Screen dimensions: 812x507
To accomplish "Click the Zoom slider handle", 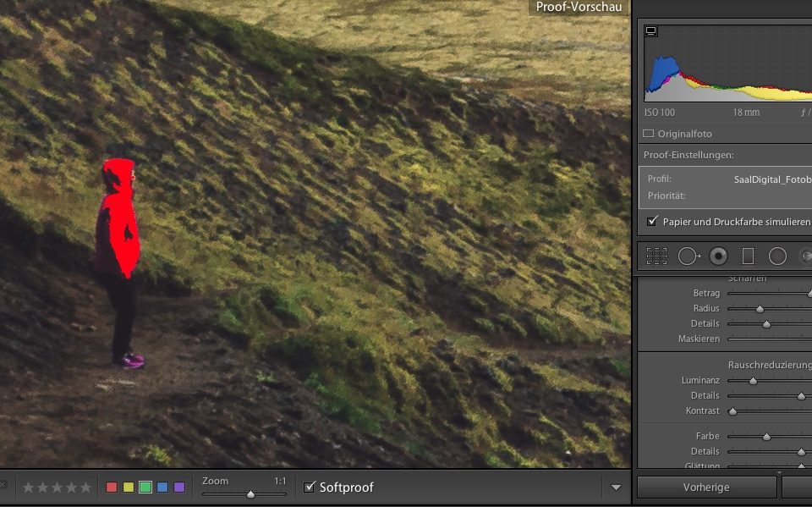I will [250, 493].
